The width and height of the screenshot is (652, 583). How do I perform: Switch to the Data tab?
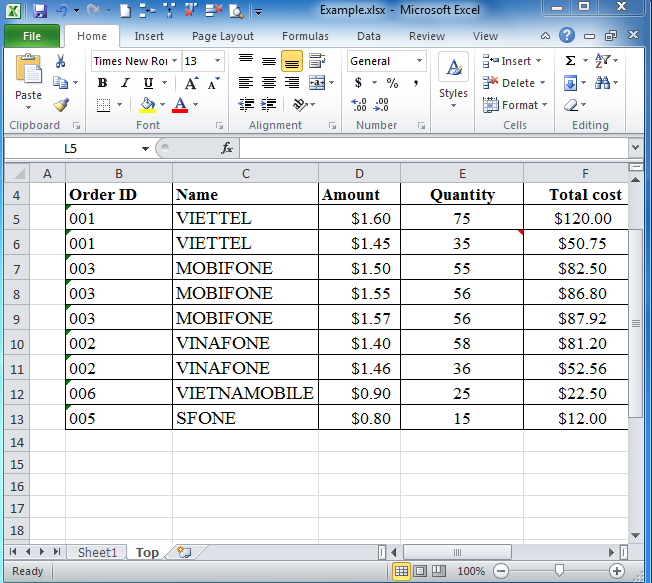[x=369, y=36]
